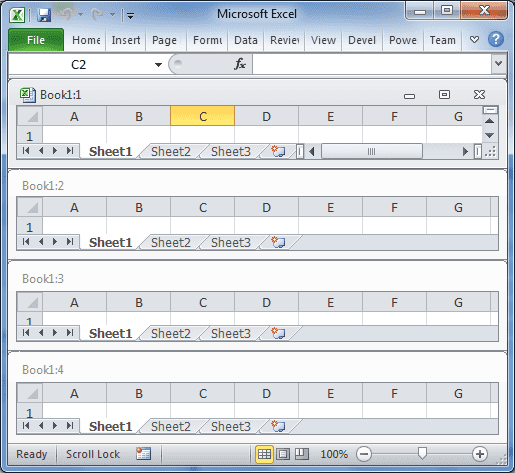
Task: Click Insert Worksheet icon in Book1:3
Action: [x=278, y=333]
